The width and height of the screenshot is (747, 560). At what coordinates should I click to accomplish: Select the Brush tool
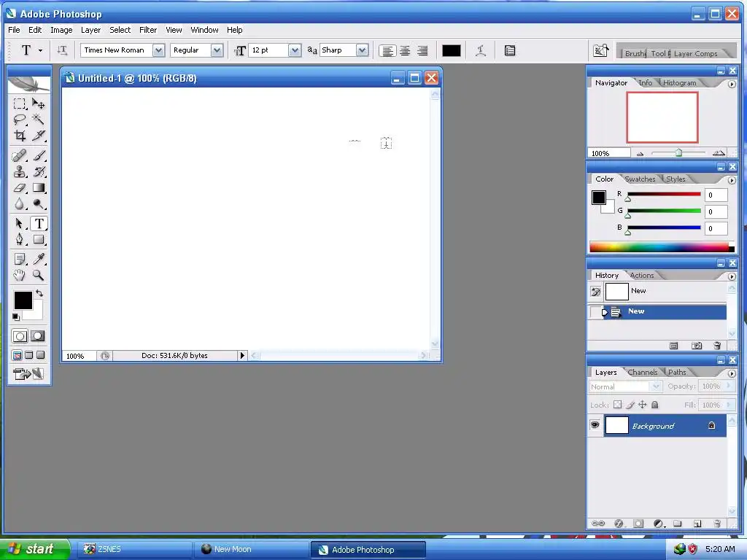click(x=39, y=156)
